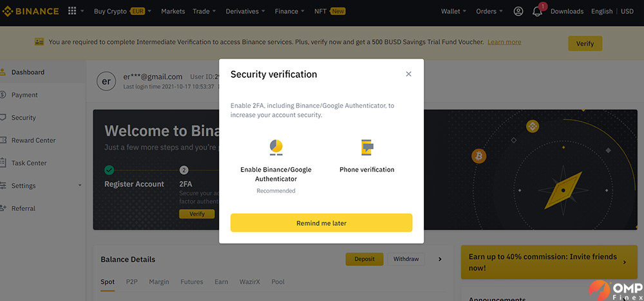Viewport: 644px width, 301px height.
Task: Click the er***@gmail.com account text
Action: (153, 77)
